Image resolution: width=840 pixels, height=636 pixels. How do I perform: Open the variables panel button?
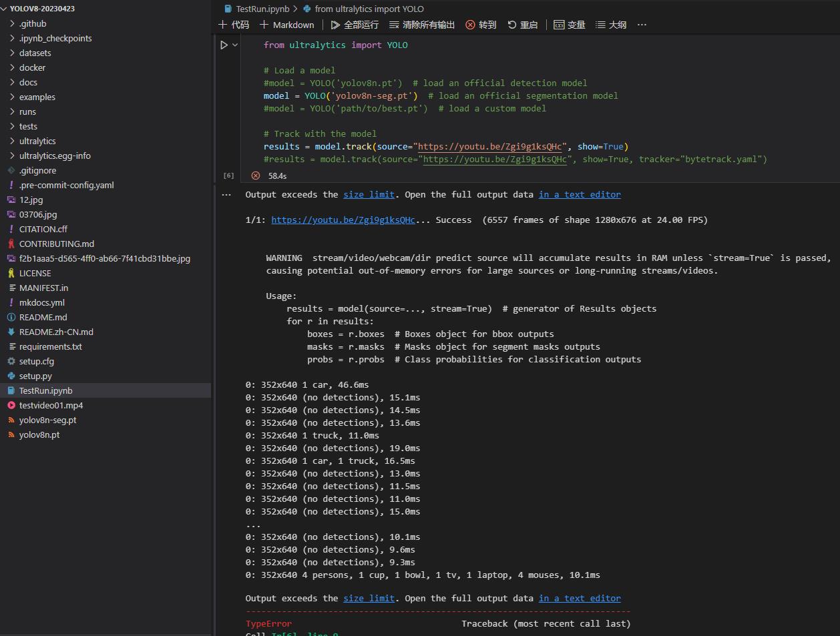570,25
